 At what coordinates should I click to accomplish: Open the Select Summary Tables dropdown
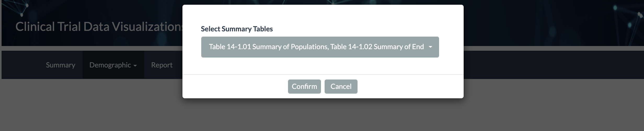(320, 47)
